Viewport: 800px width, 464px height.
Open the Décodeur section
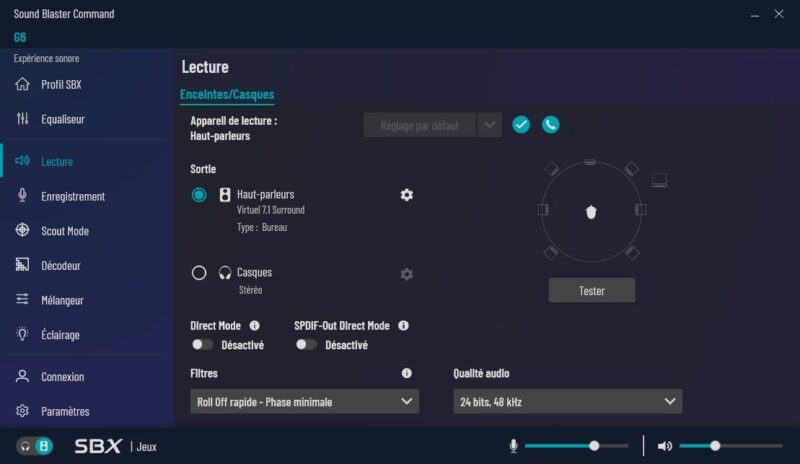(x=61, y=266)
